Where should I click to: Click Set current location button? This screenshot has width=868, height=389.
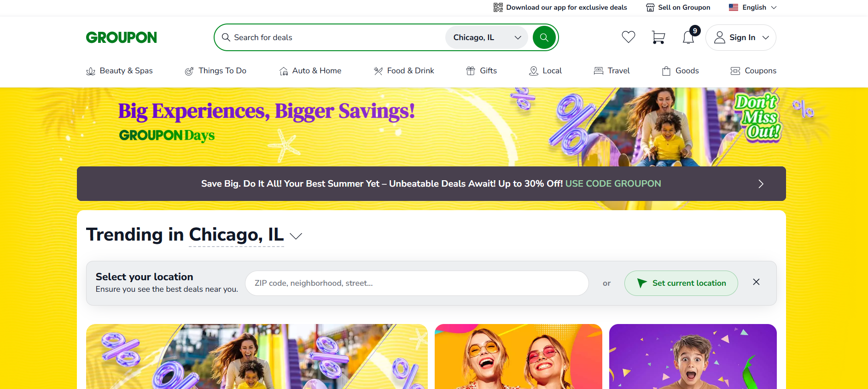tap(681, 283)
